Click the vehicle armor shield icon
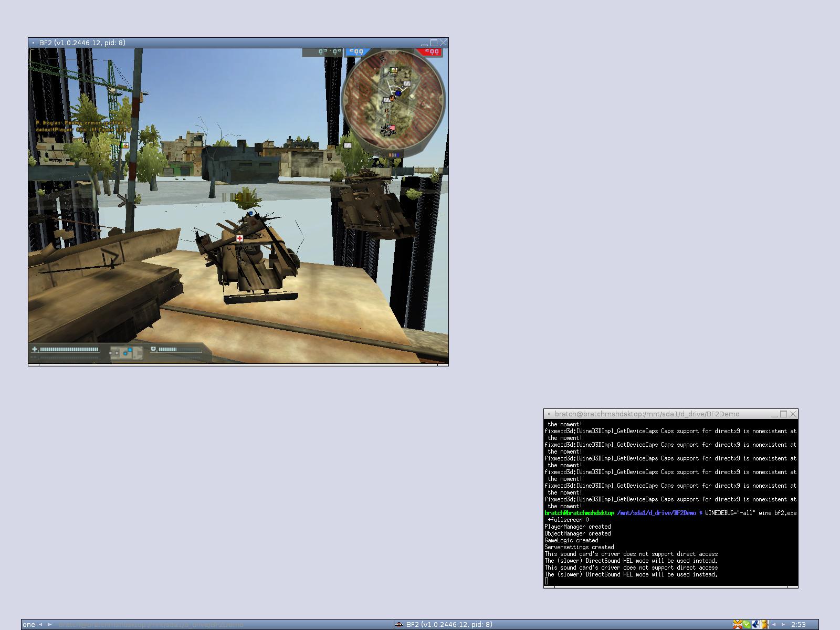 click(153, 349)
